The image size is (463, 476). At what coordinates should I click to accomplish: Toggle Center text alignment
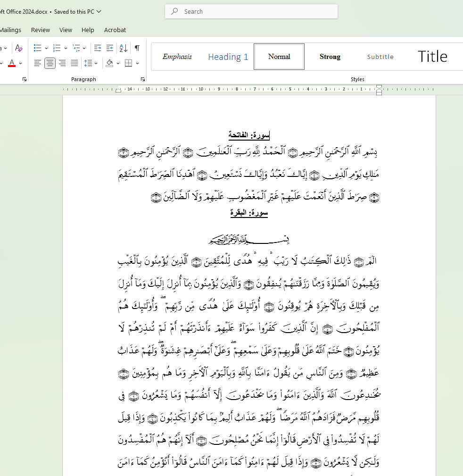point(50,63)
